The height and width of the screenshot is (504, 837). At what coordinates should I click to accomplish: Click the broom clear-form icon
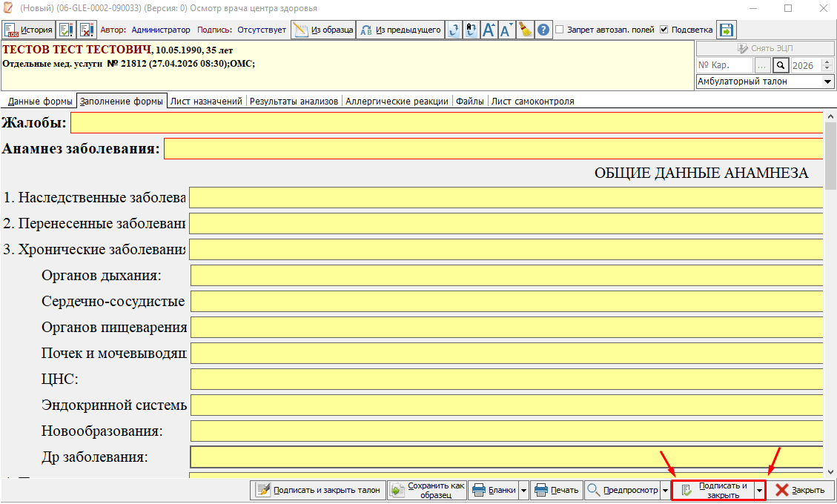point(526,30)
